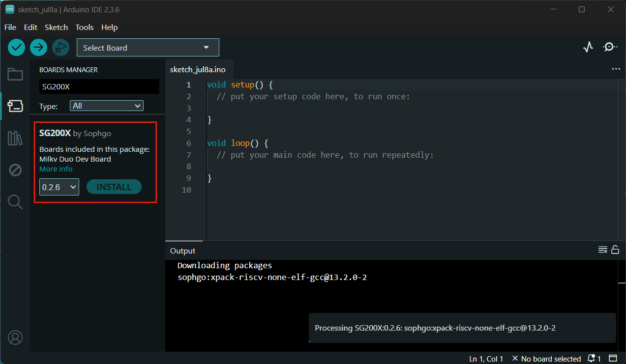This screenshot has height=364, width=626.
Task: Click the SG200X package title
Action: (55, 133)
